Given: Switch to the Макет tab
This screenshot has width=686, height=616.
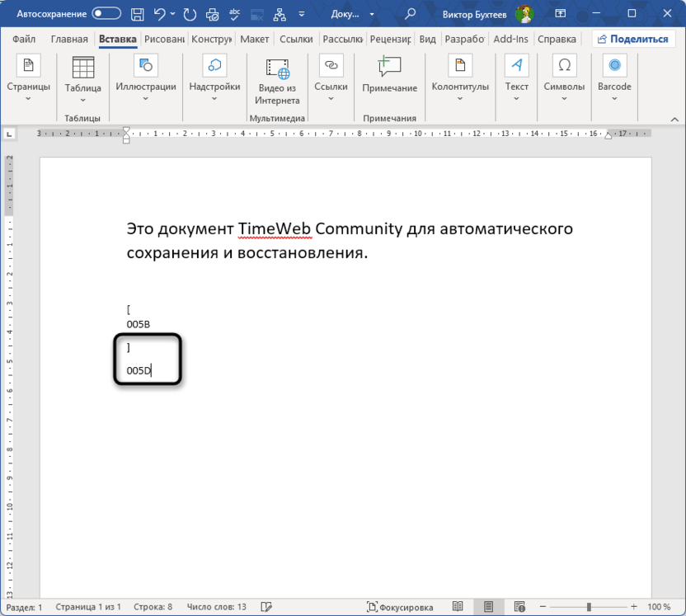Looking at the screenshot, I should coord(254,39).
